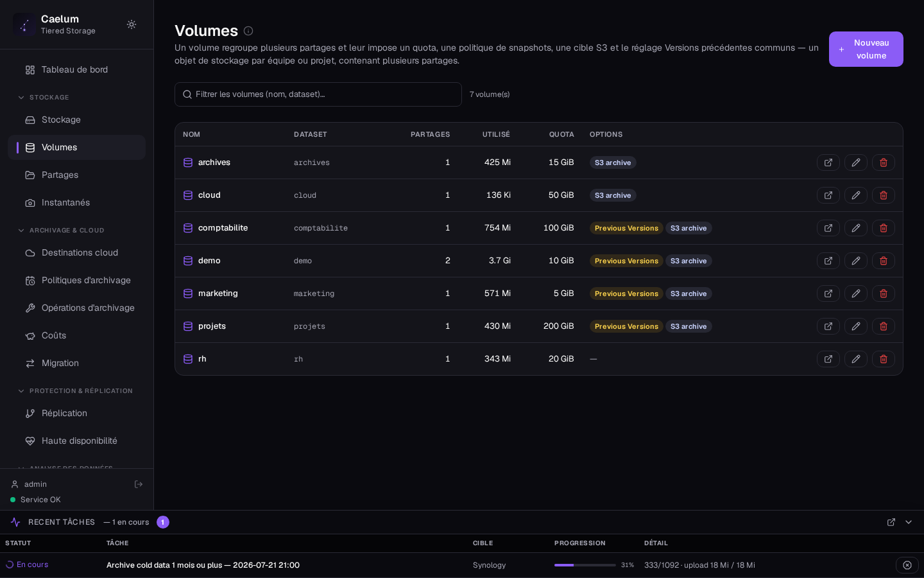Open the archives volume external link icon
The image size is (924, 578).
coord(828,162)
